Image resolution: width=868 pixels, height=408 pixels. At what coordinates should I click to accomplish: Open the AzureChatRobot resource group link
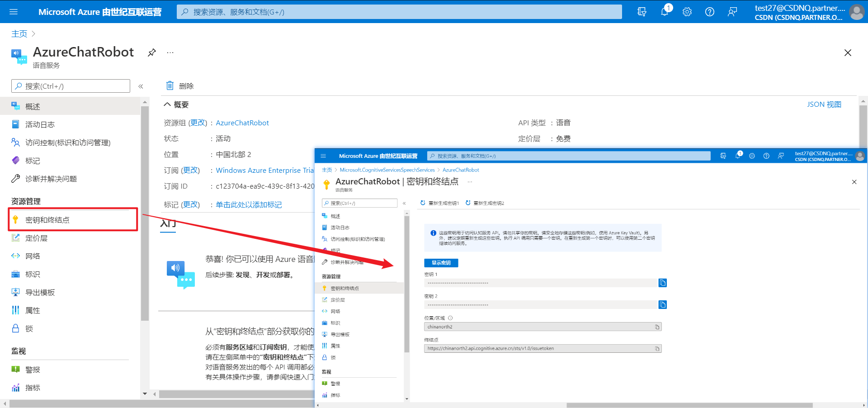point(242,123)
